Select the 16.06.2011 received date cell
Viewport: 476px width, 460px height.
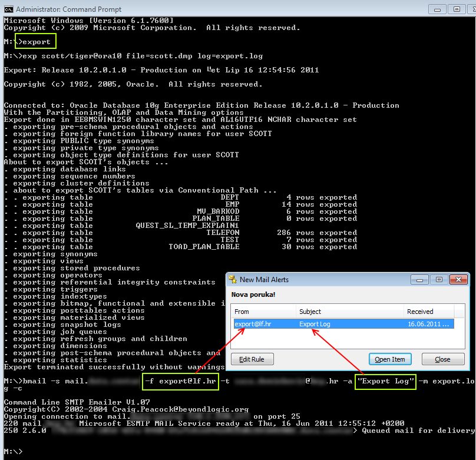click(x=428, y=324)
